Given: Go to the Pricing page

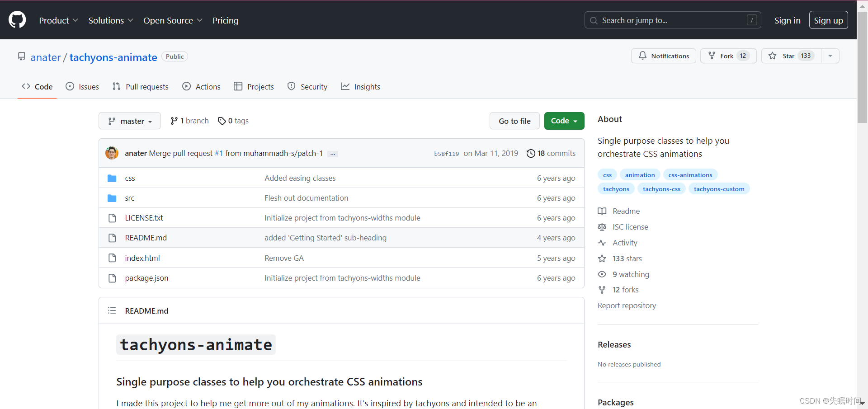Looking at the screenshot, I should pos(226,20).
